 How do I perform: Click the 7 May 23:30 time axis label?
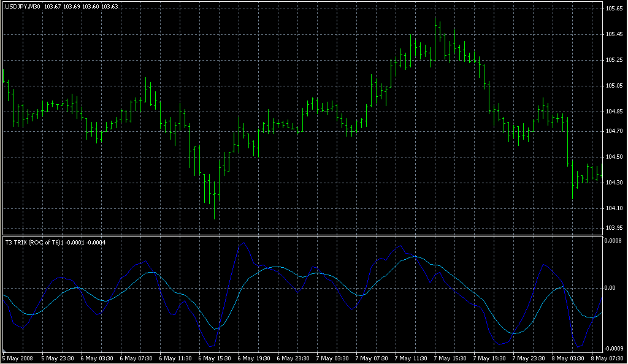point(530,358)
